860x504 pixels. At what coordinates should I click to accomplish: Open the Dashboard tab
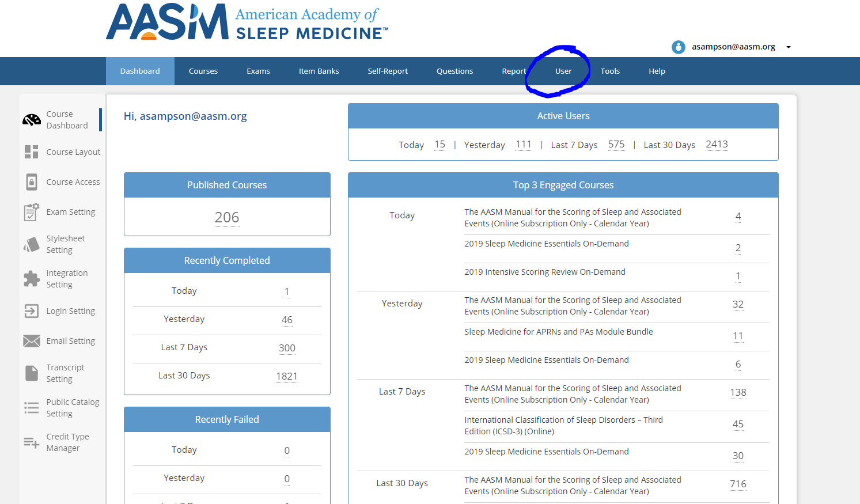coord(140,71)
